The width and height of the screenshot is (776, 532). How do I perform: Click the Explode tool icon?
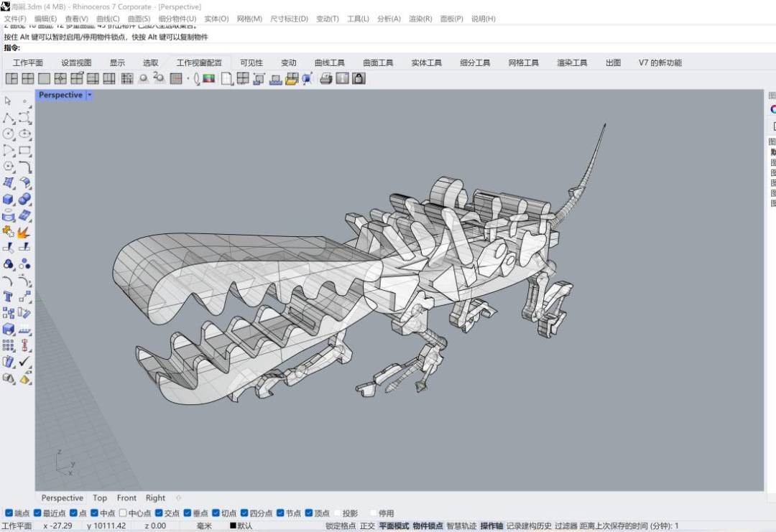[x=25, y=232]
